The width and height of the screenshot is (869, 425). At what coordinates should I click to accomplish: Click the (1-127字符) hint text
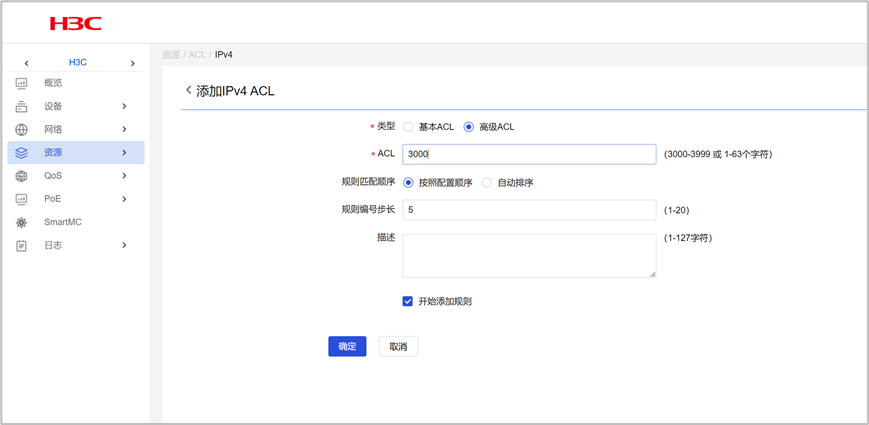688,238
